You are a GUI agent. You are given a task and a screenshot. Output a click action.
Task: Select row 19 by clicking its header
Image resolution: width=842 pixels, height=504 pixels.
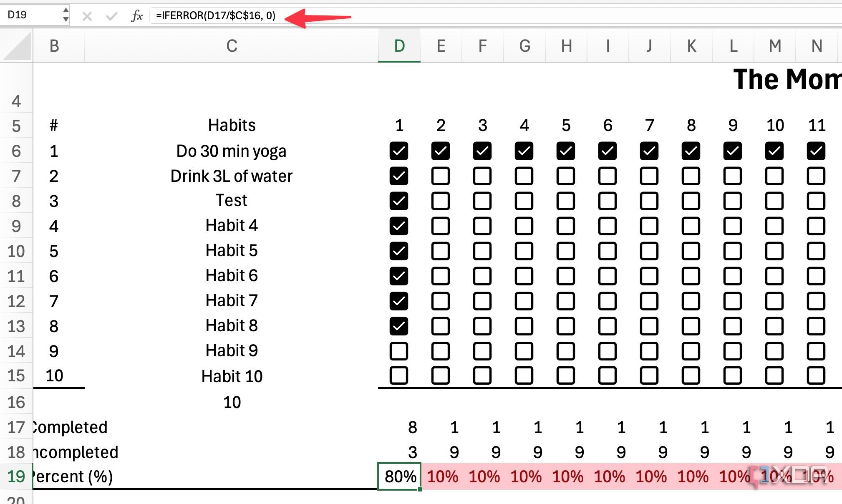click(16, 476)
